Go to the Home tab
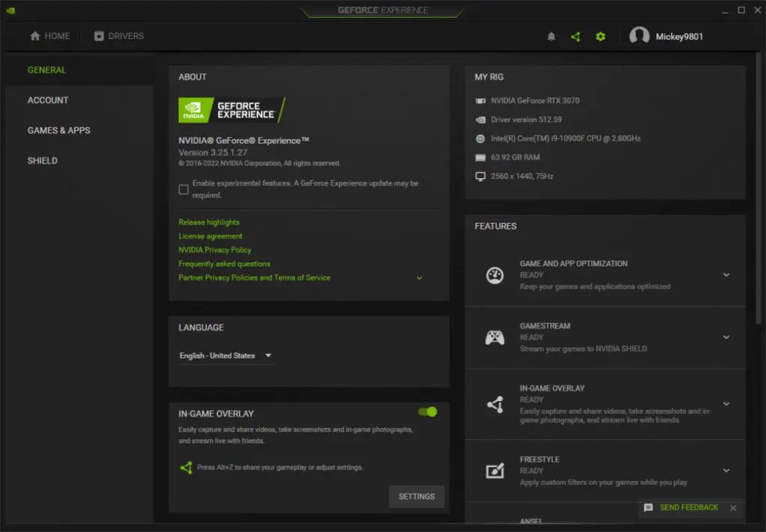This screenshot has width=766, height=532. coord(50,36)
